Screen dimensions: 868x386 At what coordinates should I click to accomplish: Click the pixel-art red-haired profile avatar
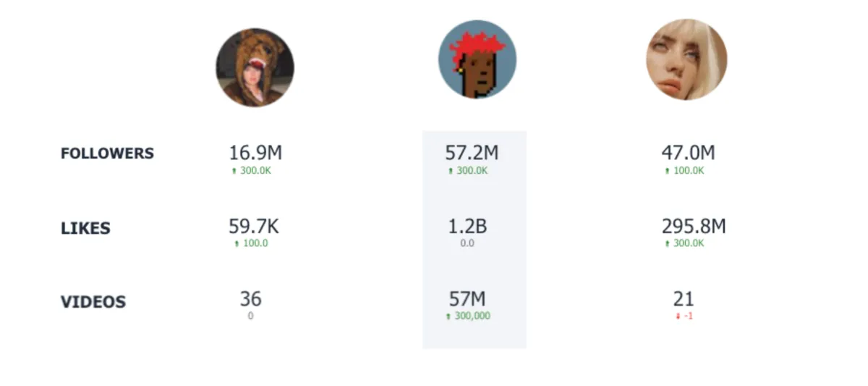pyautogui.click(x=477, y=59)
